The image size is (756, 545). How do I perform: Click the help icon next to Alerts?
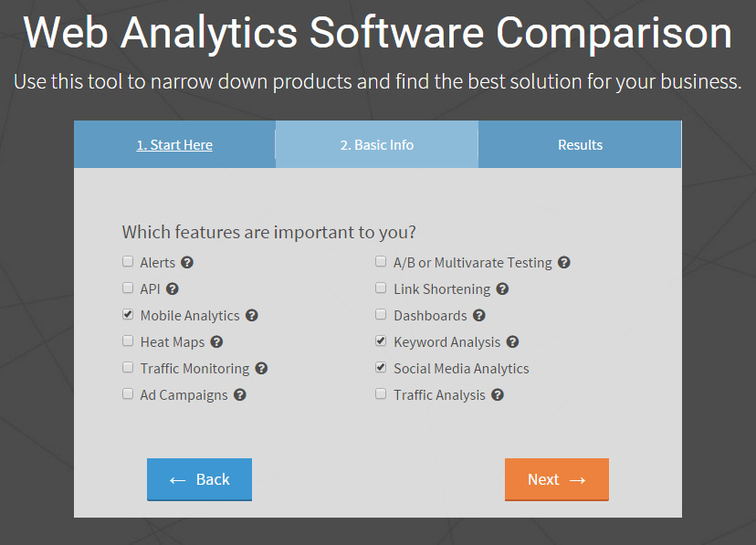click(187, 263)
